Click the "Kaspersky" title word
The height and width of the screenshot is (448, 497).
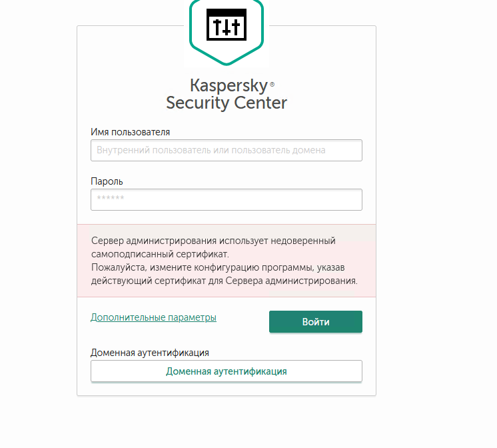click(x=228, y=86)
